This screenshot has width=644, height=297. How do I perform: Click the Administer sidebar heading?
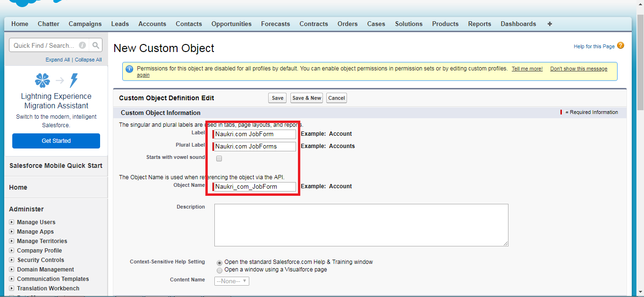(26, 209)
